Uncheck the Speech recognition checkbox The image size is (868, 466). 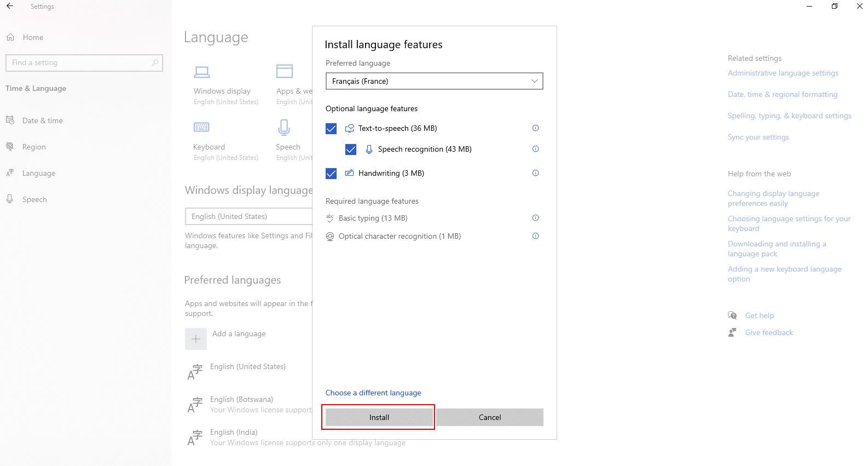pyautogui.click(x=351, y=149)
